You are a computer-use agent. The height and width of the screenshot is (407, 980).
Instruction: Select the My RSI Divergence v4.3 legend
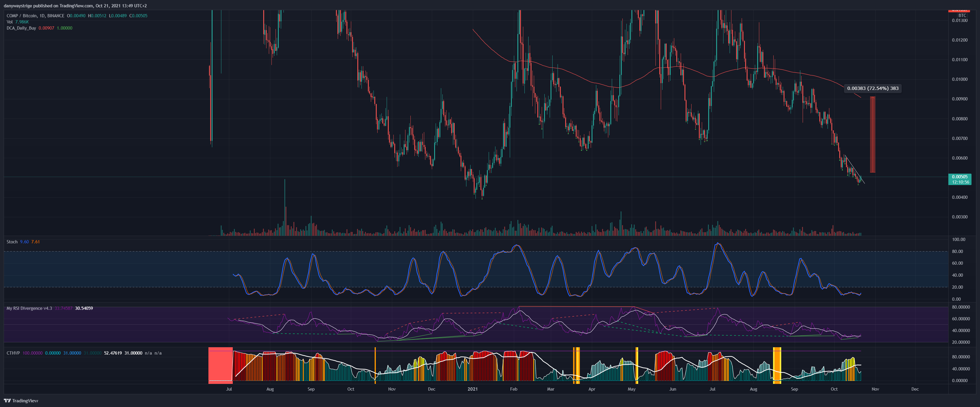click(x=29, y=308)
